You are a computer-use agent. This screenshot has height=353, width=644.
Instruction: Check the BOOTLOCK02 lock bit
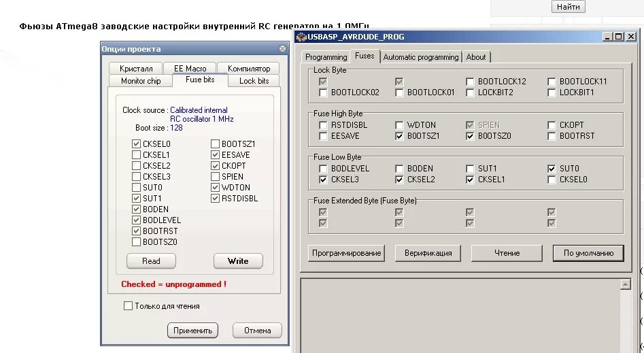(323, 93)
